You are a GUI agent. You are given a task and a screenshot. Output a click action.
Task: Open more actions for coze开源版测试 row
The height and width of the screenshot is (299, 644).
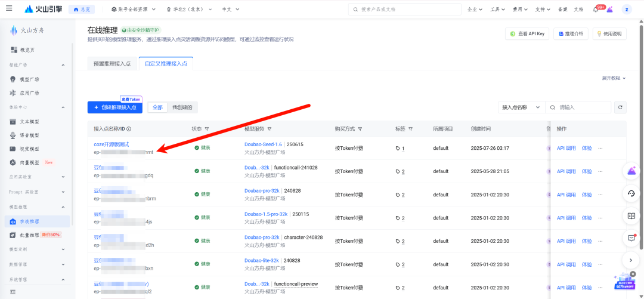(600, 148)
